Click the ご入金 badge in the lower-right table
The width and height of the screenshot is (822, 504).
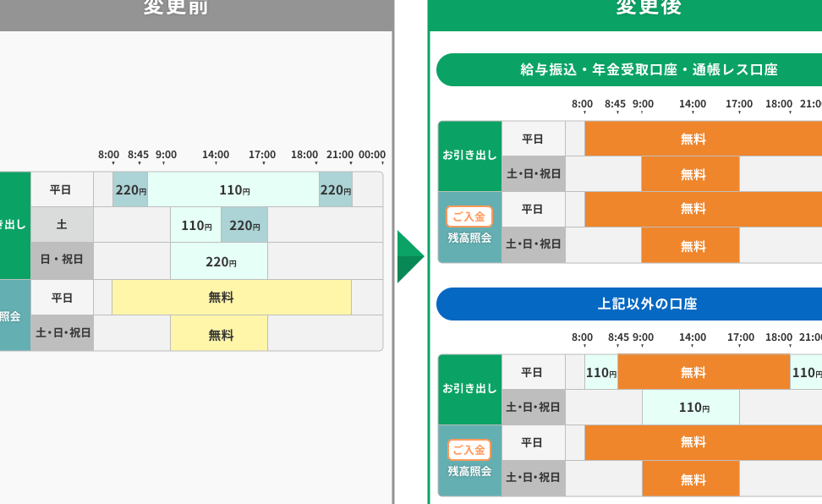[469, 450]
